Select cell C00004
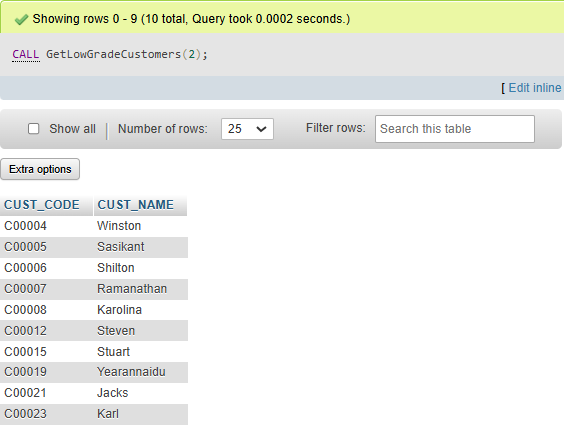The image size is (564, 433). tap(26, 226)
